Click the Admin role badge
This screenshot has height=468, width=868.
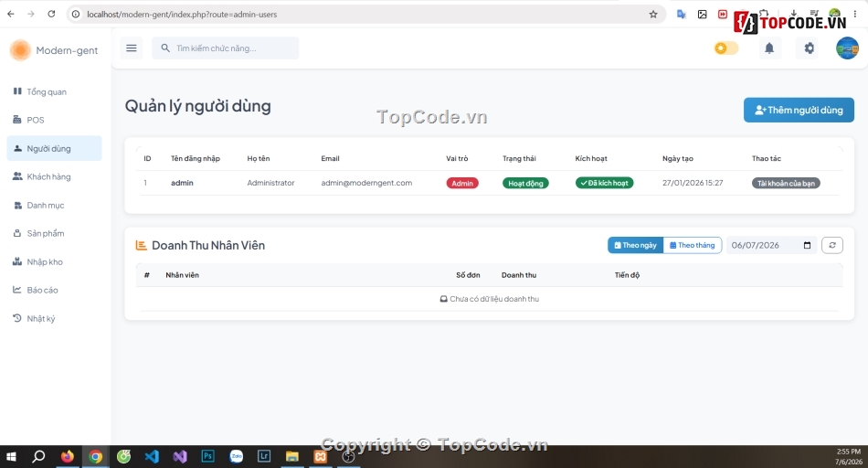(462, 184)
